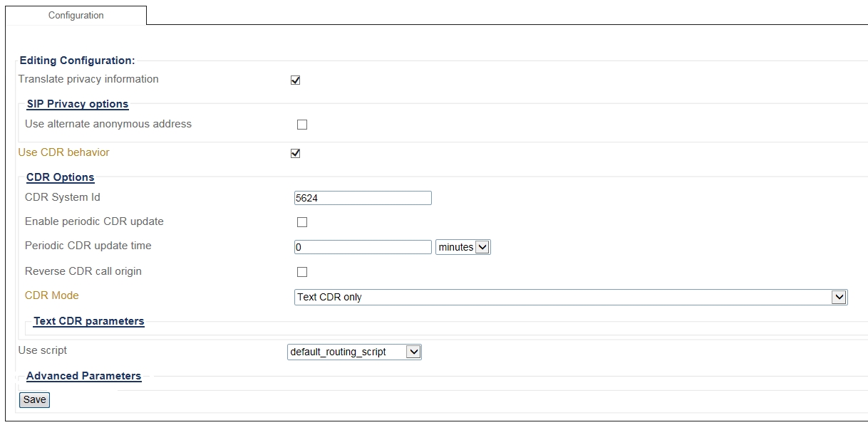Expand the Text CDR parameters section
The height and width of the screenshot is (435, 868).
click(x=89, y=321)
